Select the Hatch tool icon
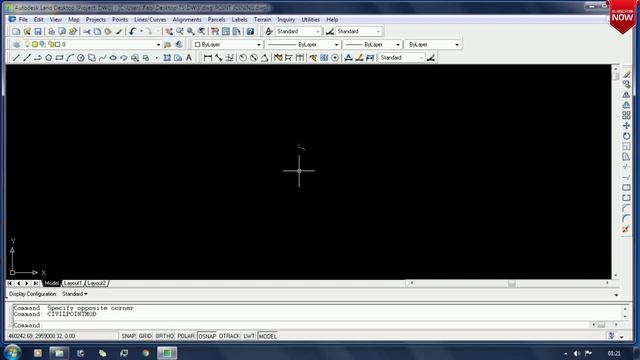 click(167, 58)
